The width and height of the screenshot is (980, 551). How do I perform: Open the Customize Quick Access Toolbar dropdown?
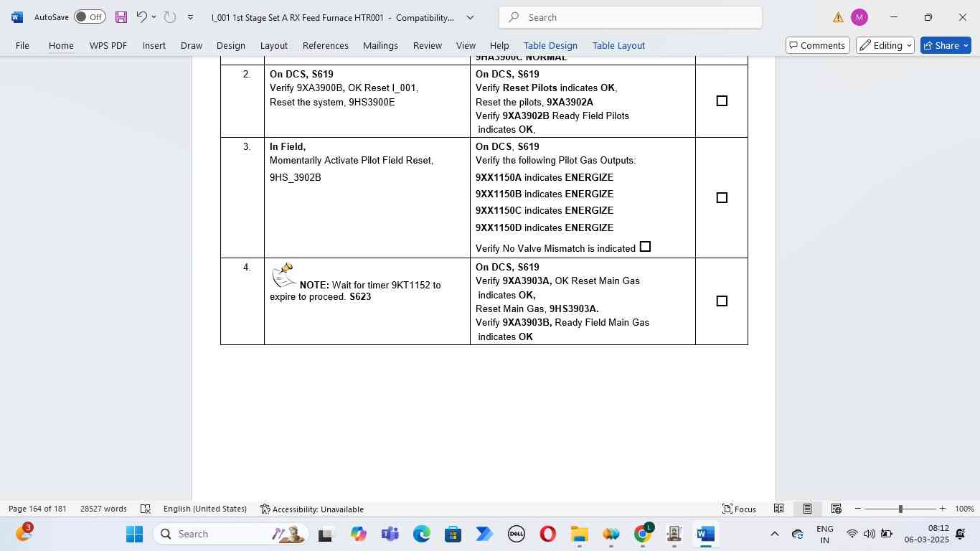190,17
